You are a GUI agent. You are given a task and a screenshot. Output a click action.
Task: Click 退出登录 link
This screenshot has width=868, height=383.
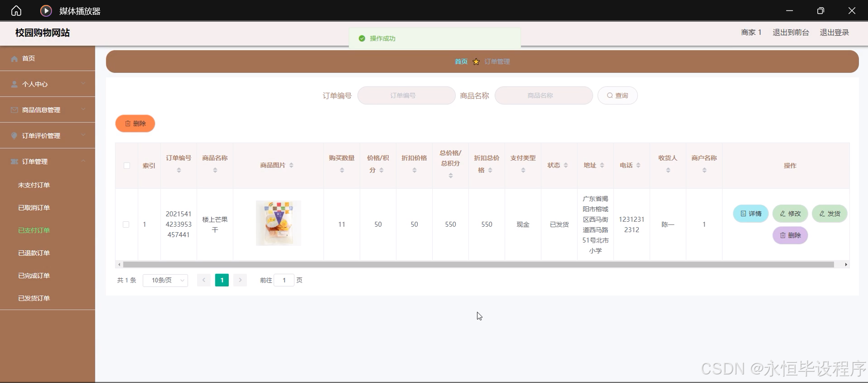pyautogui.click(x=835, y=33)
